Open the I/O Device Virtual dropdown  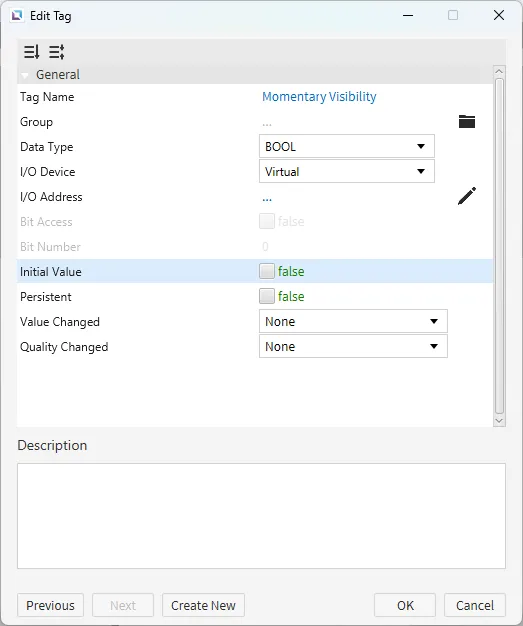click(347, 172)
